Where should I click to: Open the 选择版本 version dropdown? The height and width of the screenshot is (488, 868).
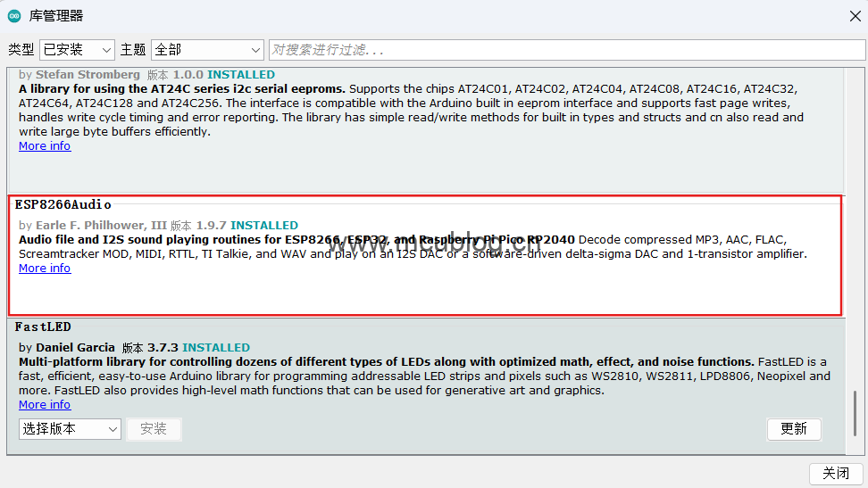coord(70,429)
